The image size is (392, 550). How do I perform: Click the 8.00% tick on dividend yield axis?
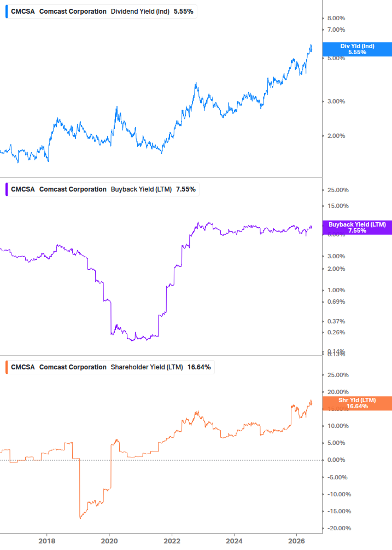click(x=336, y=18)
